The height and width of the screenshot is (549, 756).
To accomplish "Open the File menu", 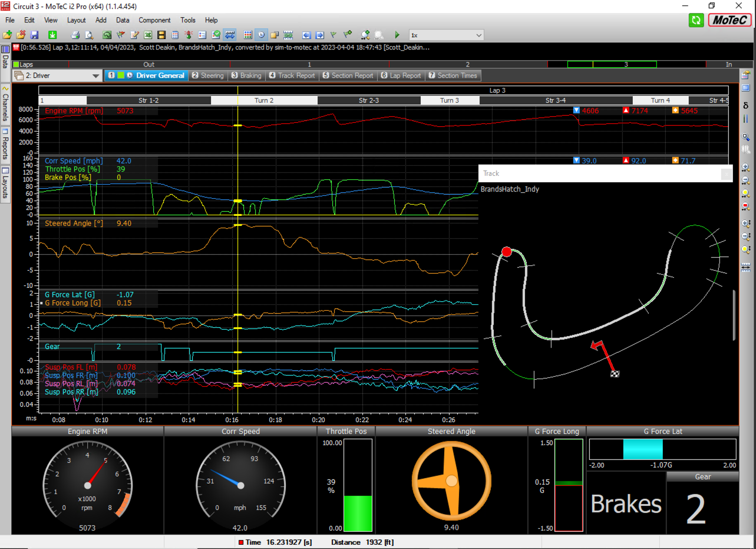I will (10, 20).
